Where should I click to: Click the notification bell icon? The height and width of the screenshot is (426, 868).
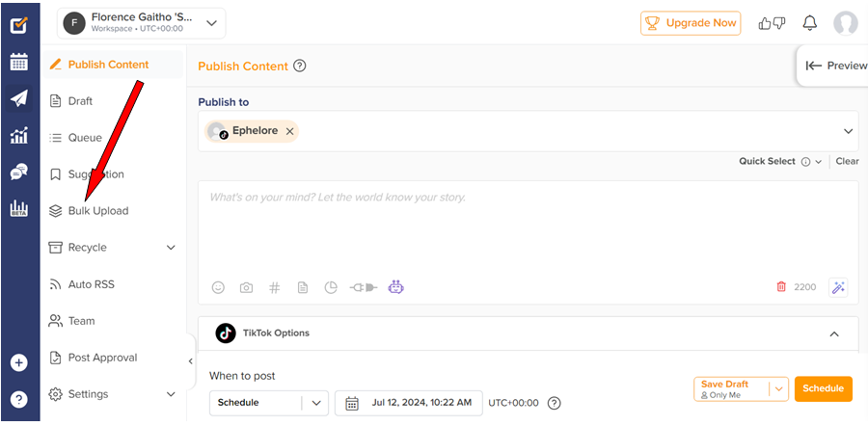tap(809, 23)
